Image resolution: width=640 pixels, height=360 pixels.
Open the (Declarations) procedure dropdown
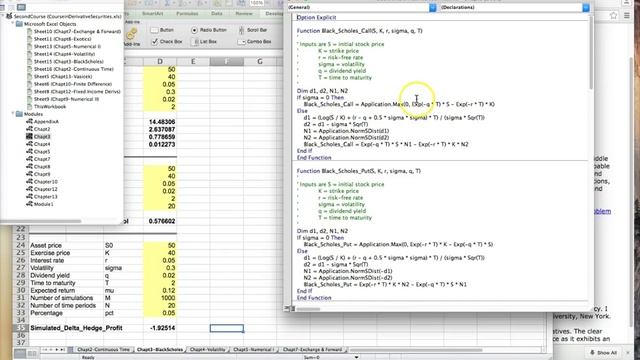(586, 7)
